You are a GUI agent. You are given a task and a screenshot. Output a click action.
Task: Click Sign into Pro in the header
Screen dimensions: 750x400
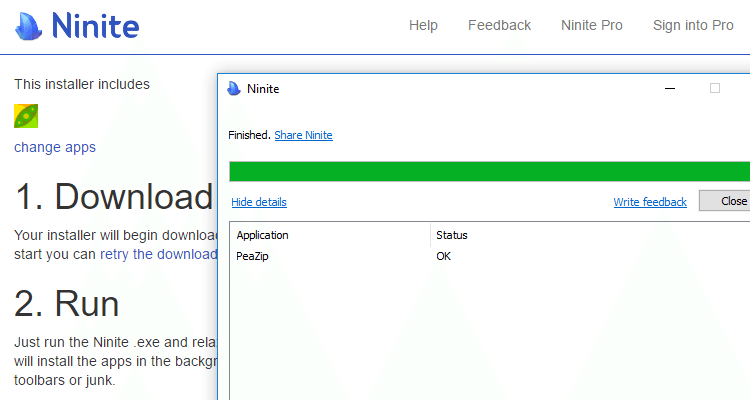(x=693, y=25)
